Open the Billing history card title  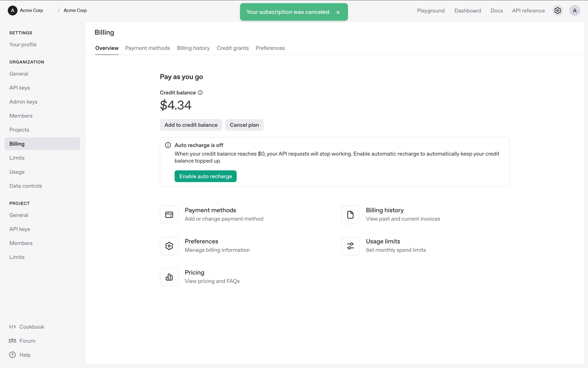tap(385, 210)
